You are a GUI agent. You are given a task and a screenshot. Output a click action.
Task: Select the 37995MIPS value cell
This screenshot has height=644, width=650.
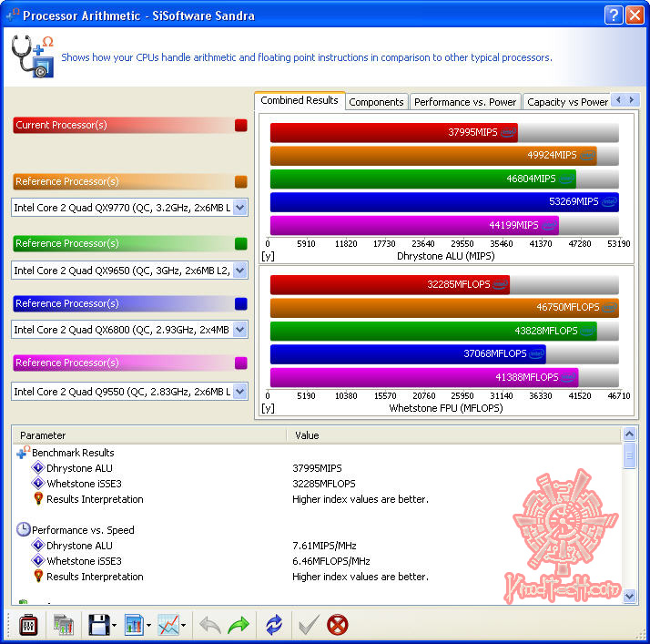tap(317, 468)
